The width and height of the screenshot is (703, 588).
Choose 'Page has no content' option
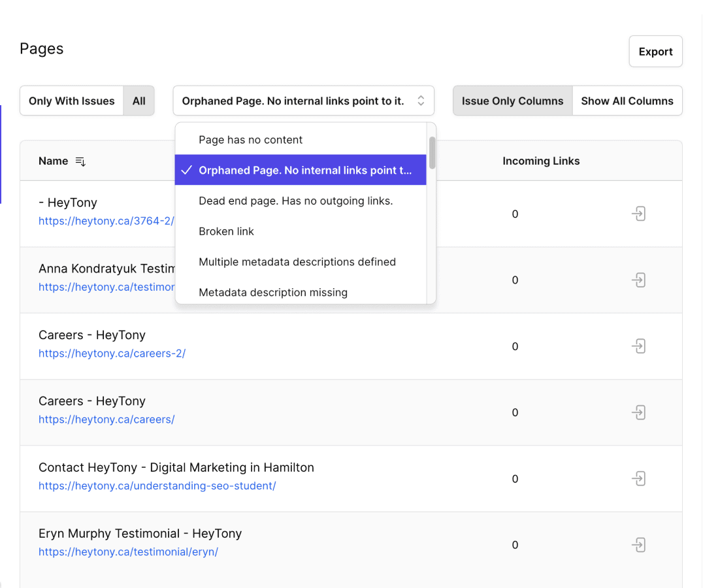tap(251, 140)
